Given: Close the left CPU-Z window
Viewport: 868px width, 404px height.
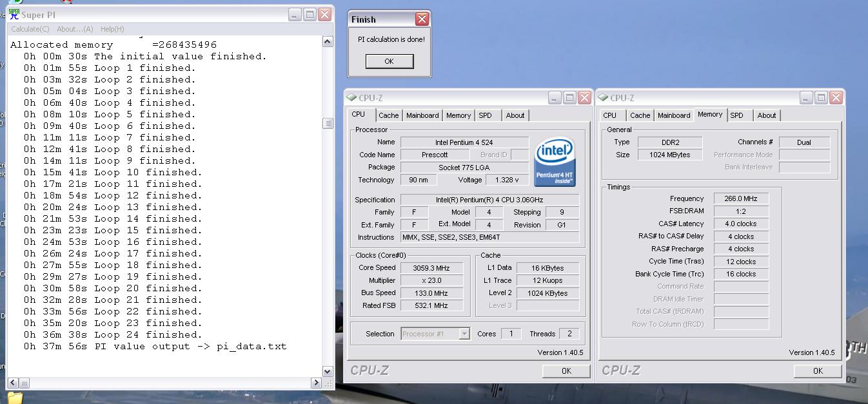Looking at the screenshot, I should click(584, 98).
